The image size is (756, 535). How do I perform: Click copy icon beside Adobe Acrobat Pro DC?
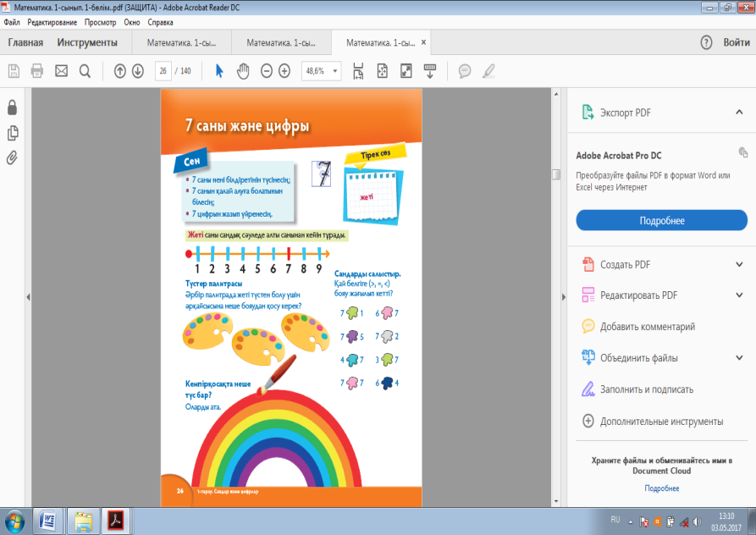(x=743, y=152)
